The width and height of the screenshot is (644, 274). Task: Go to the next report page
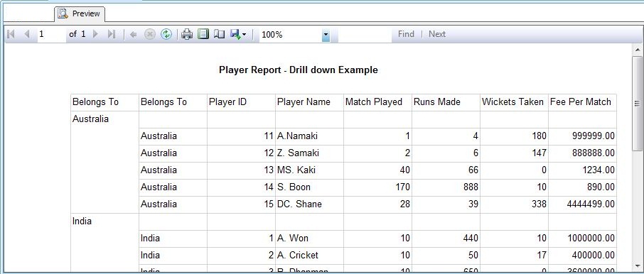click(96, 35)
